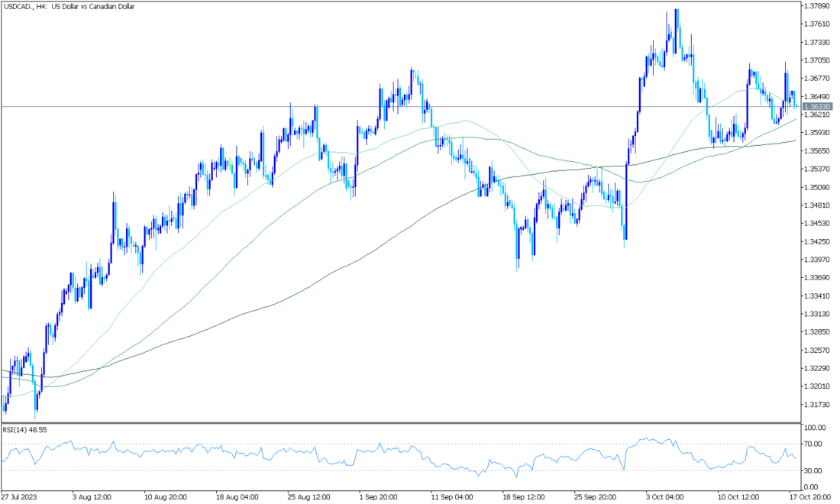Click the 27 Jul 2023 date label

[x=19, y=497]
